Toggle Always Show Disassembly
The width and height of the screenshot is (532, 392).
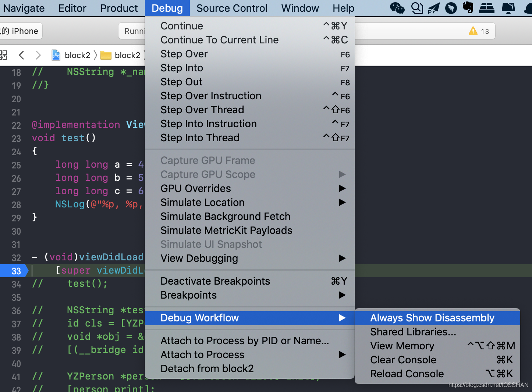(x=437, y=318)
